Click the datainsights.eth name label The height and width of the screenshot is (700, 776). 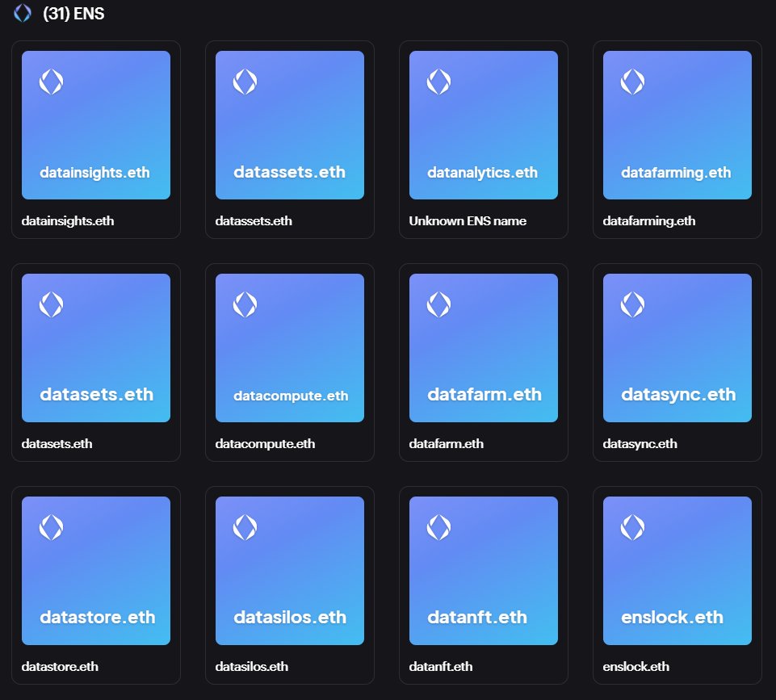click(x=68, y=220)
